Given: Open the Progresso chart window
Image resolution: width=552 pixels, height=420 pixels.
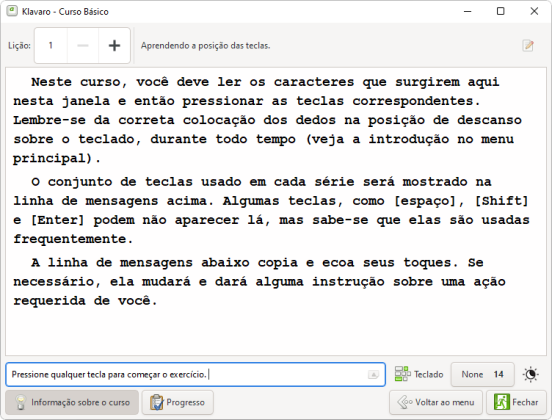Looking at the screenshot, I should pyautogui.click(x=178, y=402).
